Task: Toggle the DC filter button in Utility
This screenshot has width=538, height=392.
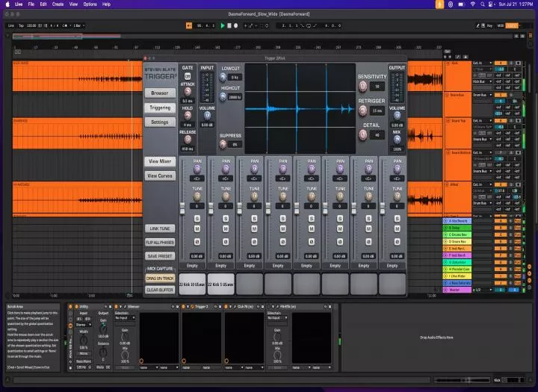Action: (x=108, y=367)
